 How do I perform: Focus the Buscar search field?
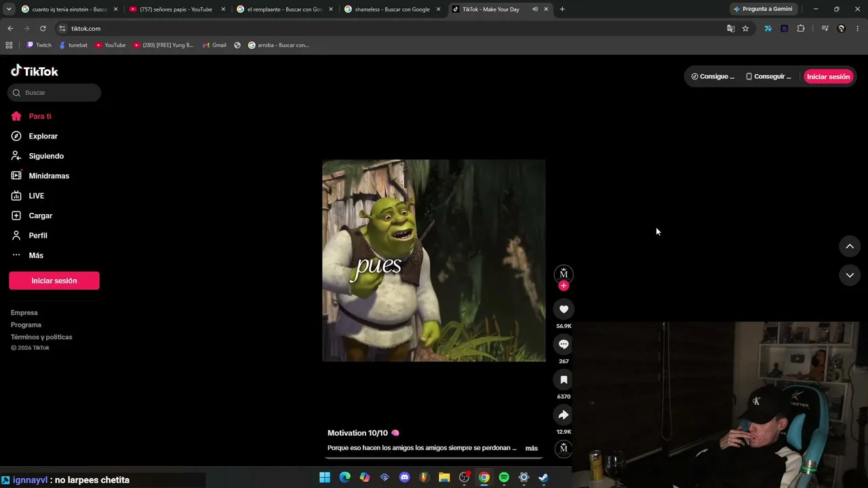(x=54, y=93)
